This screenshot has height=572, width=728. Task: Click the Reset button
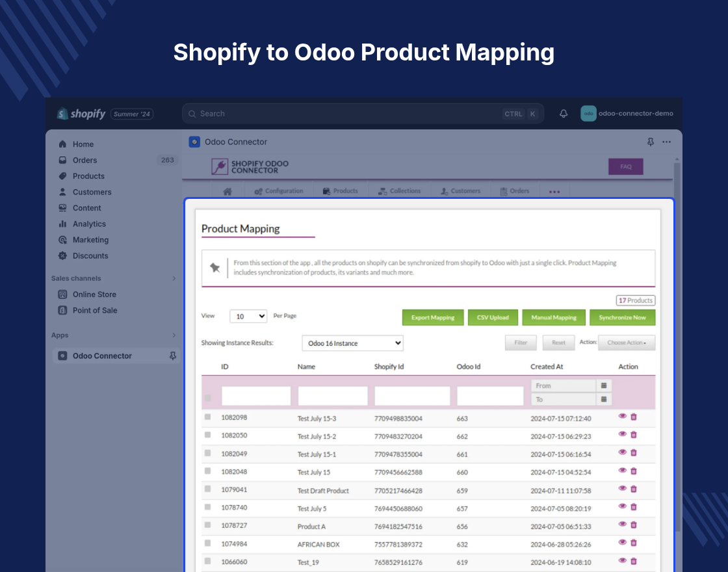coord(558,343)
